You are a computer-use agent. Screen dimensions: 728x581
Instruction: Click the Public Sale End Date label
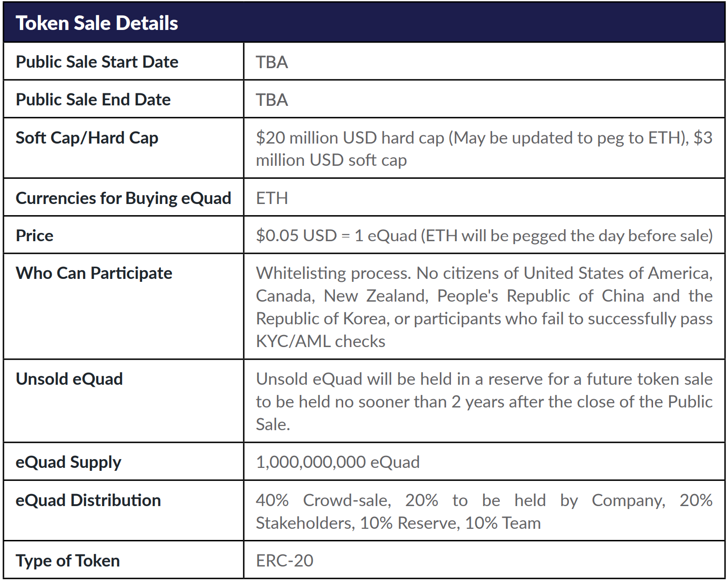[93, 100]
